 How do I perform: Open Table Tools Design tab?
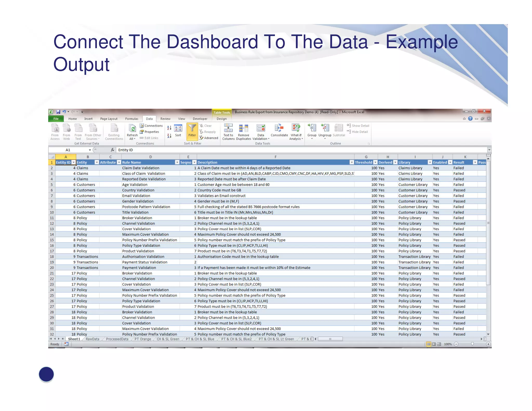click(x=222, y=119)
